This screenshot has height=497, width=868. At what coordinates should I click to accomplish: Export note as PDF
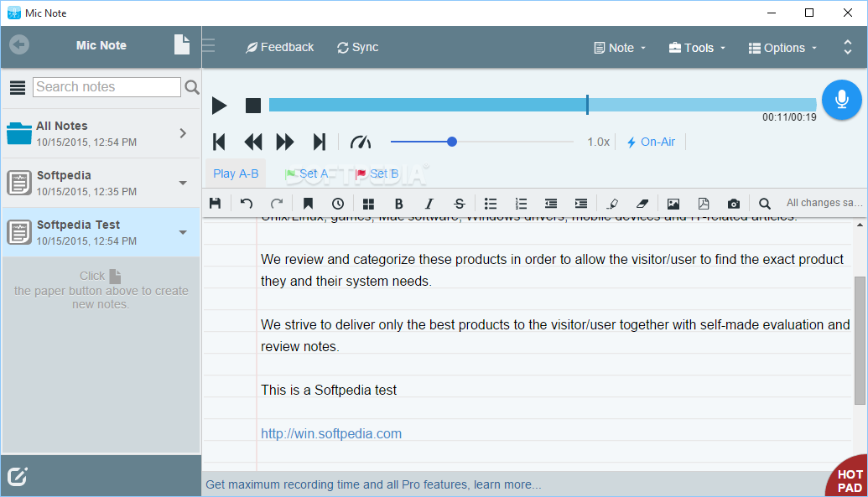(x=704, y=204)
